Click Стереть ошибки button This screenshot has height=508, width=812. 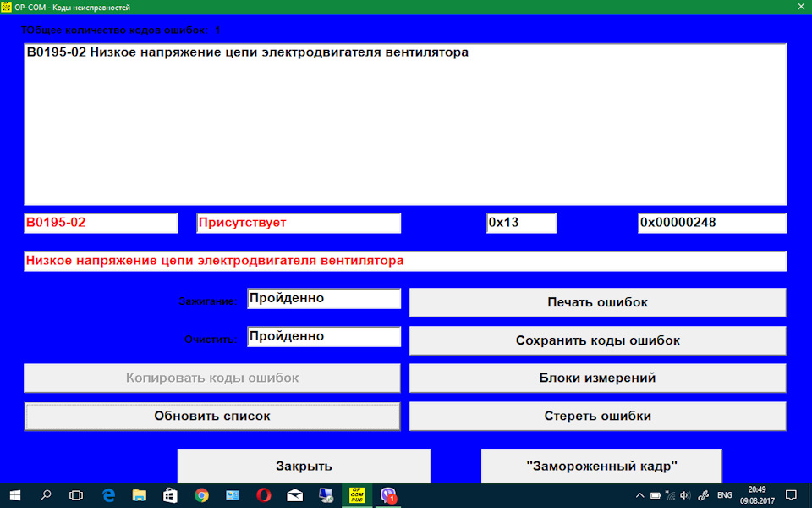tap(598, 417)
